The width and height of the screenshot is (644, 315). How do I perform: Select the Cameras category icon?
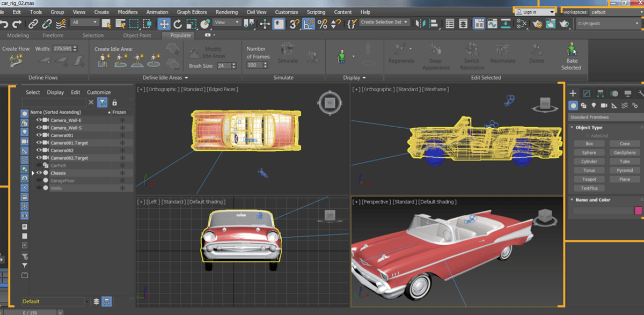tap(604, 106)
